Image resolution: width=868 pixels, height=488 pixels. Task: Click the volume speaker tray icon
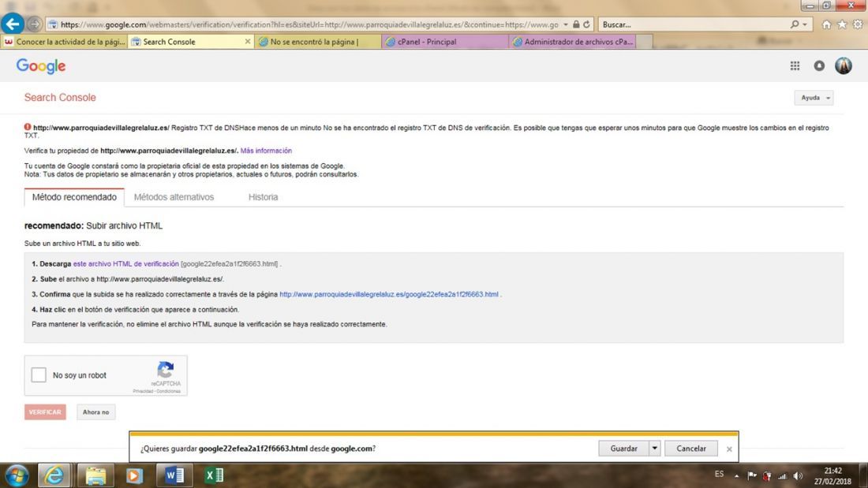798,476
